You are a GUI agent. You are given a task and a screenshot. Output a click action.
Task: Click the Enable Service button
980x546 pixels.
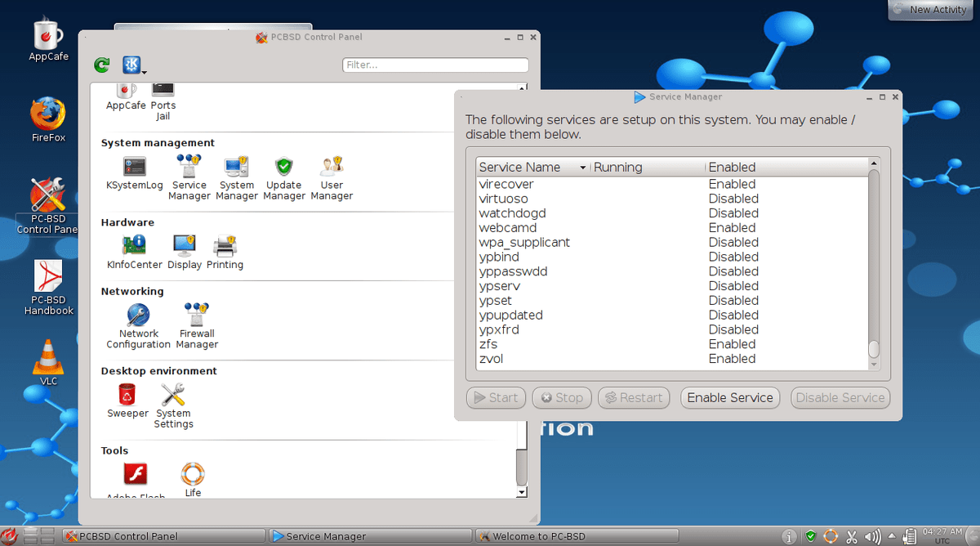pyautogui.click(x=730, y=397)
